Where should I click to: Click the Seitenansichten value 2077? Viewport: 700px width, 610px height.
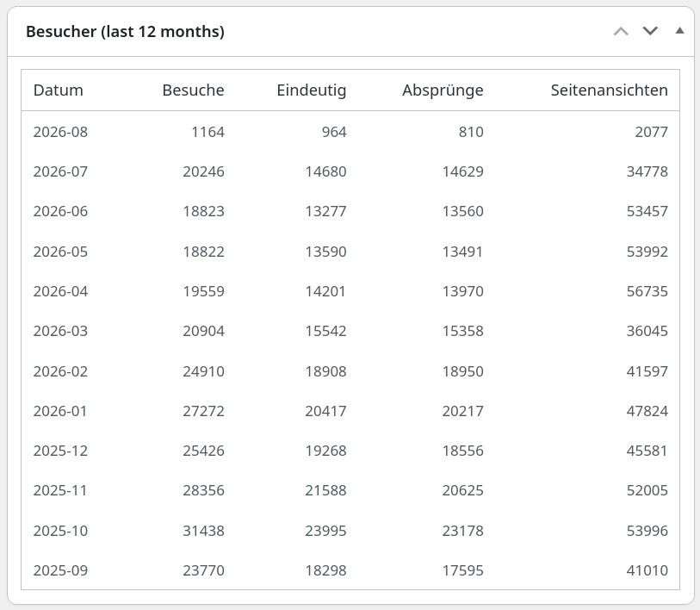652,132
